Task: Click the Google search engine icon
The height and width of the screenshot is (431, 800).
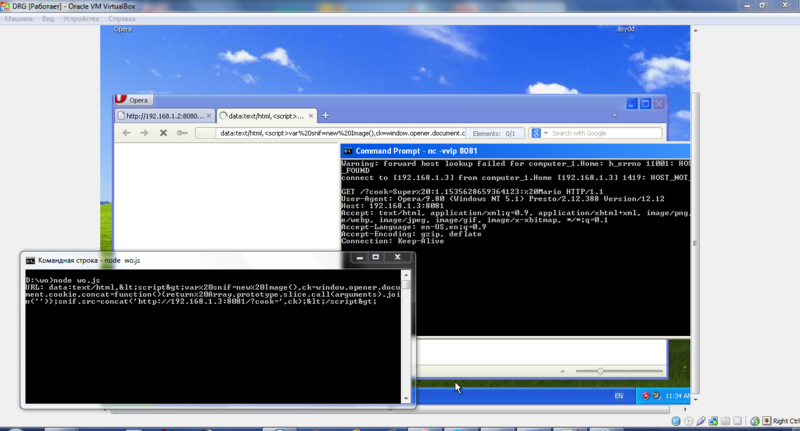Action: pyautogui.click(x=536, y=133)
